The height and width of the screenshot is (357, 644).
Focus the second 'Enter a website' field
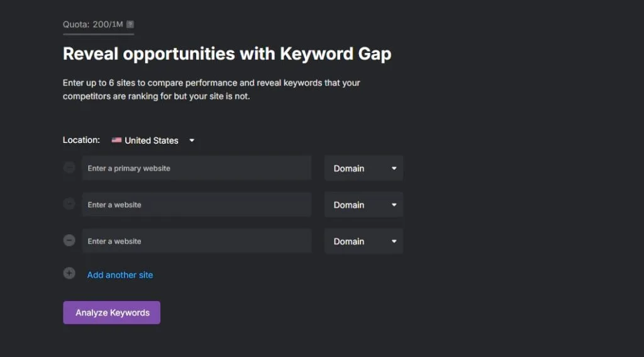(197, 205)
